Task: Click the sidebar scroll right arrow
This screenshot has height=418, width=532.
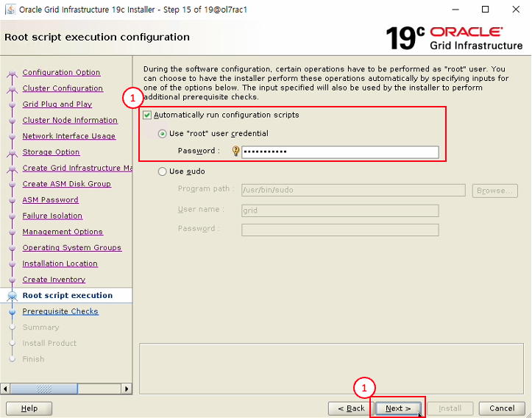Action: [x=127, y=389]
